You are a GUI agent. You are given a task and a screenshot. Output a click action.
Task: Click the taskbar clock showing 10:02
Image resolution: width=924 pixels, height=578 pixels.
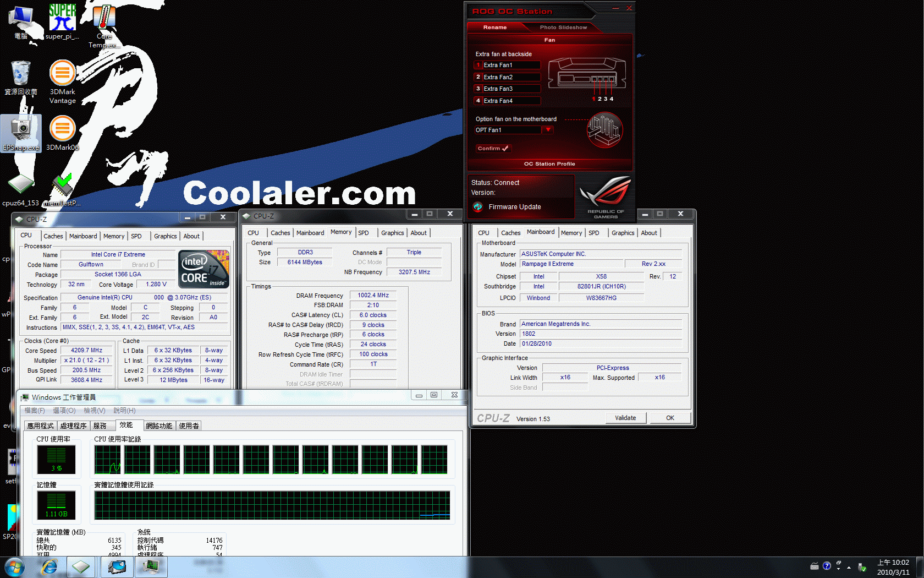point(893,567)
